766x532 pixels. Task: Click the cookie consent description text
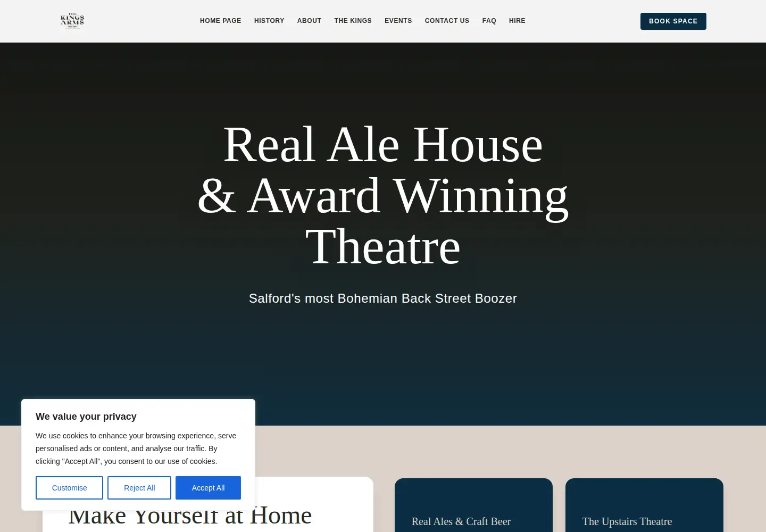tap(136, 448)
